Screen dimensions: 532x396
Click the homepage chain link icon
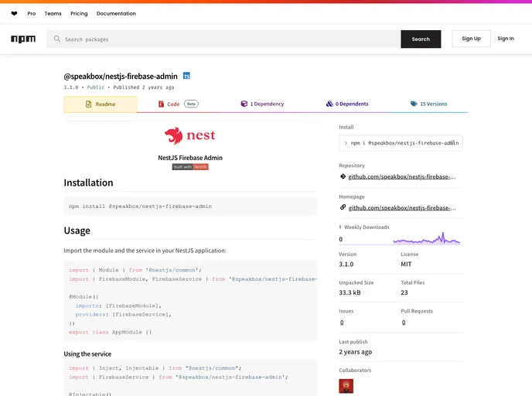pyautogui.click(x=343, y=207)
